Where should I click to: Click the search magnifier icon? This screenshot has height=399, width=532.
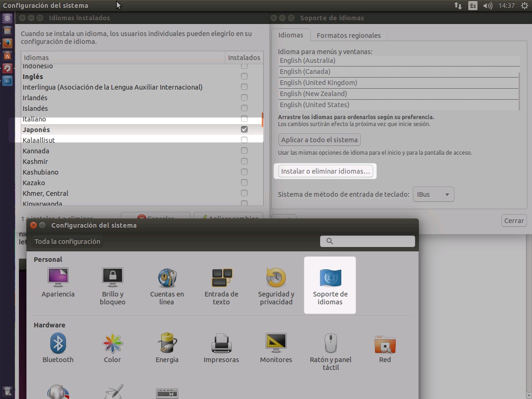pyautogui.click(x=329, y=241)
